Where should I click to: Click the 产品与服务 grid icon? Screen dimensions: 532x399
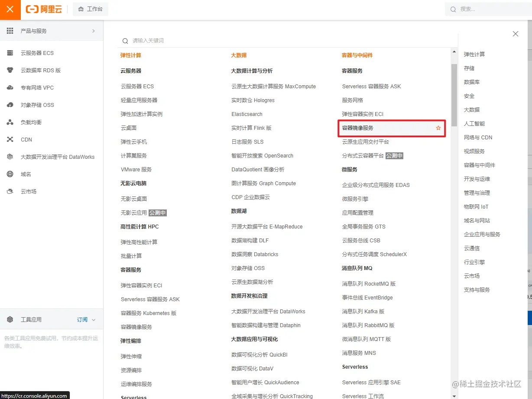click(10, 31)
